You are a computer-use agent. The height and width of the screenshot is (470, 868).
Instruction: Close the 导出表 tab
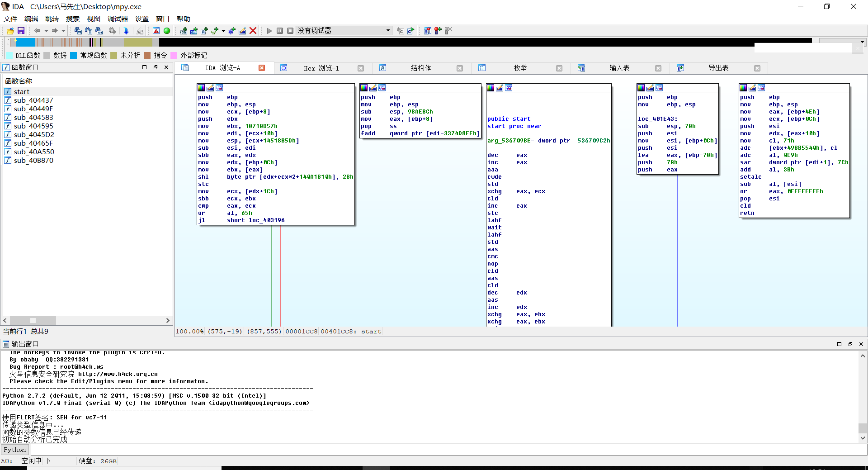tap(757, 68)
